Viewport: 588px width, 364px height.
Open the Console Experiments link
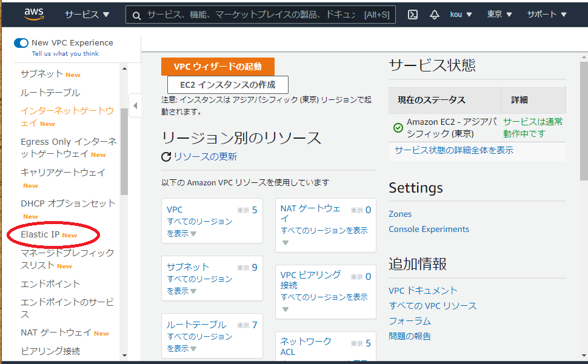pyautogui.click(x=429, y=229)
